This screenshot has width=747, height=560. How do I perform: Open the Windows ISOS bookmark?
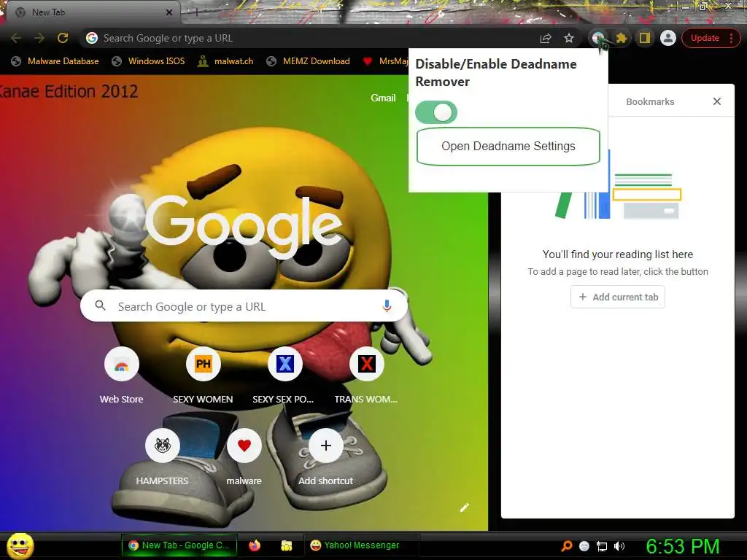(148, 61)
